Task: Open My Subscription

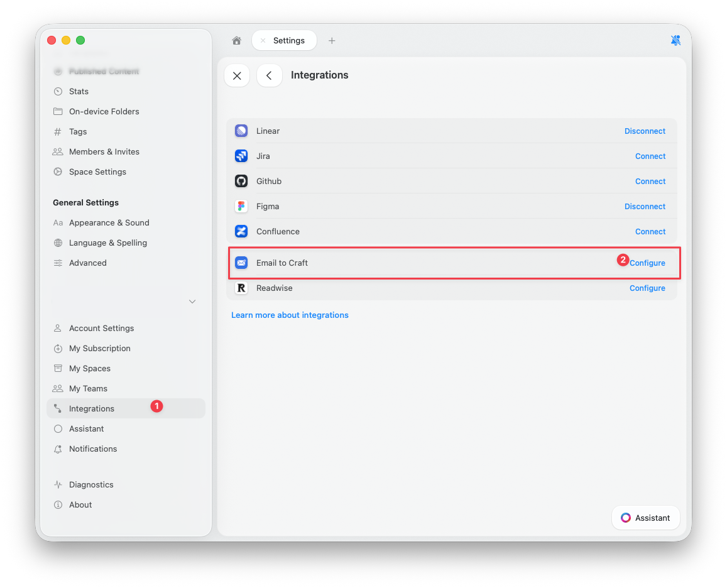Action: (x=126, y=349)
